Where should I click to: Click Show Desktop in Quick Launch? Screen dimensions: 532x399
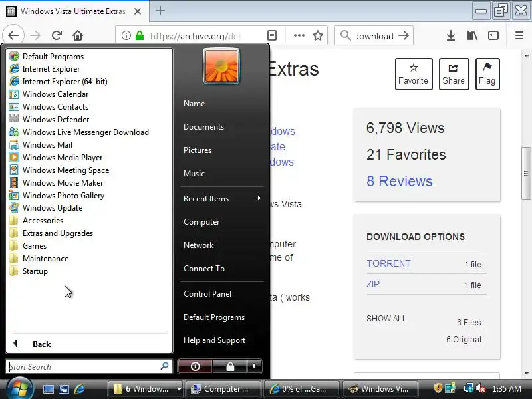[x=48, y=389]
